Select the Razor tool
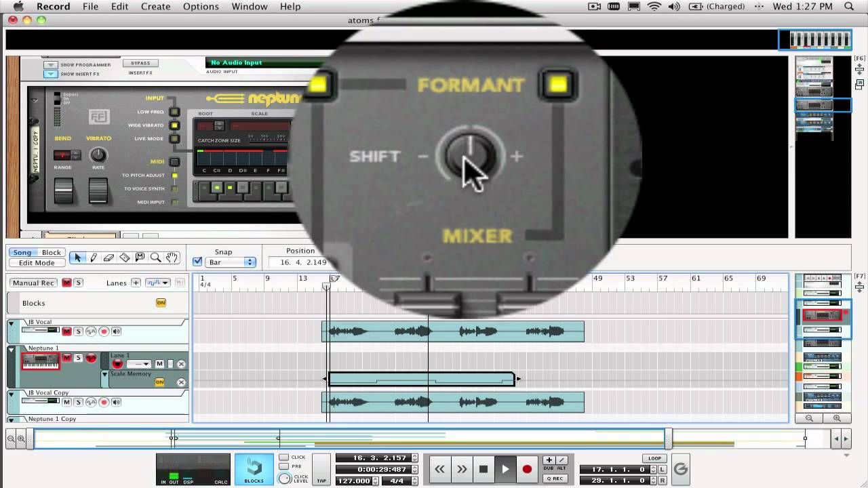Screen dimensions: 868x488 125,258
